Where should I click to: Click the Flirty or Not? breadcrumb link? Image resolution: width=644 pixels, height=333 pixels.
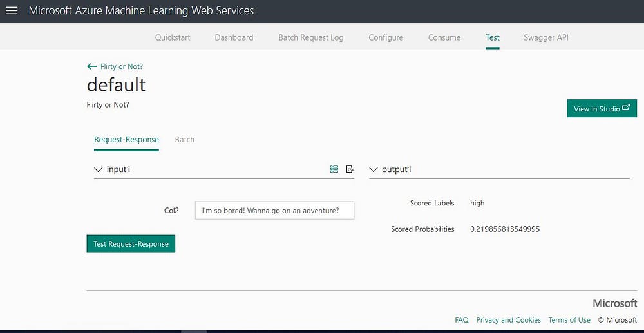pos(122,66)
